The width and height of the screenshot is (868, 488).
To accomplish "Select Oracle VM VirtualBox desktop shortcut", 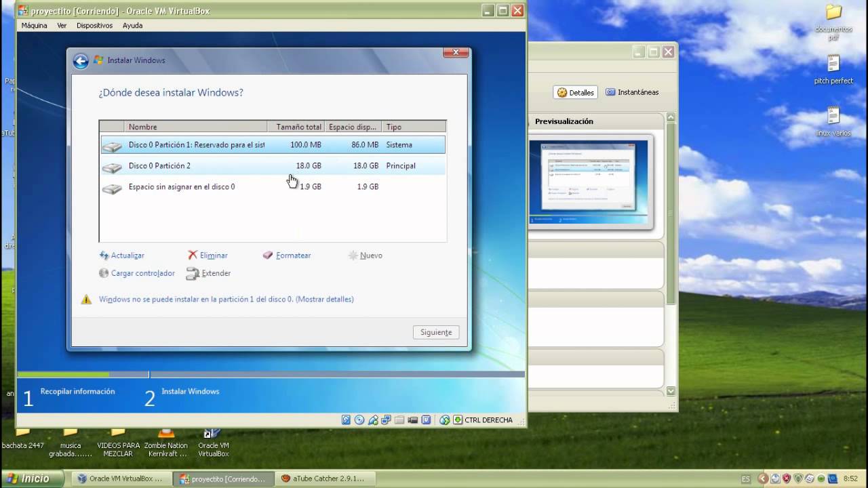I will pos(213,442).
